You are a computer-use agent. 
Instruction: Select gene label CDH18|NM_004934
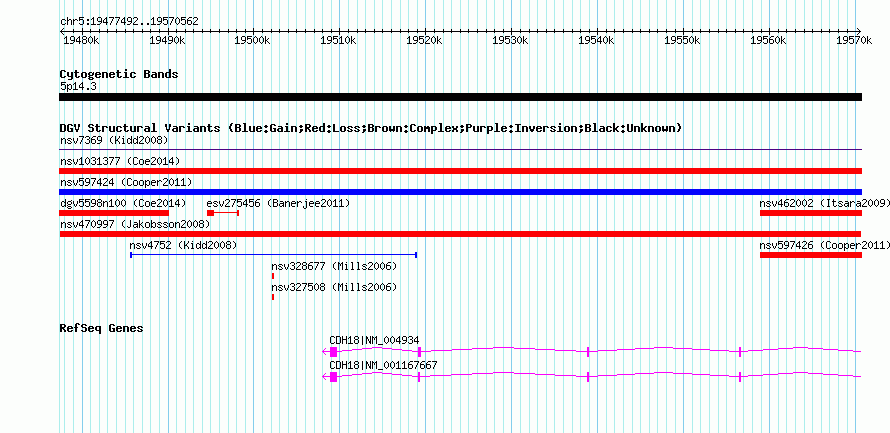click(374, 340)
